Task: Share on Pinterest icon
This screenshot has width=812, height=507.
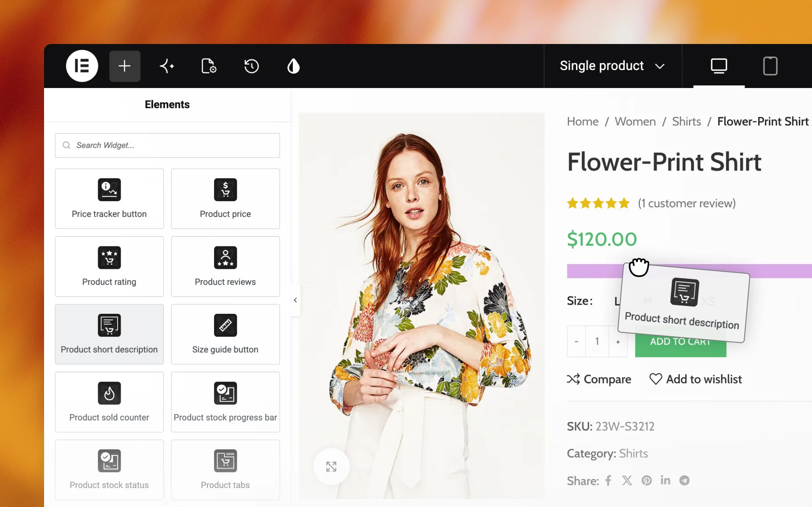Action: (x=646, y=481)
